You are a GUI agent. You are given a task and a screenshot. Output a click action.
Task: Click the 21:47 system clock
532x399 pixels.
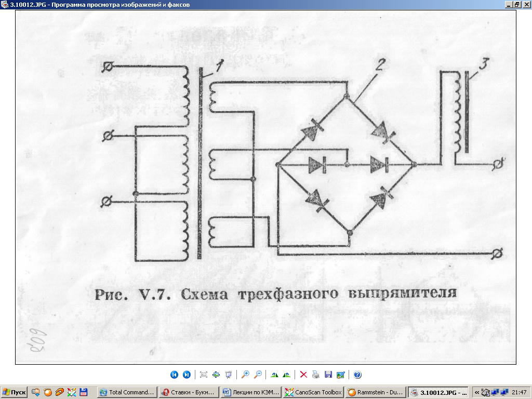[x=519, y=393]
